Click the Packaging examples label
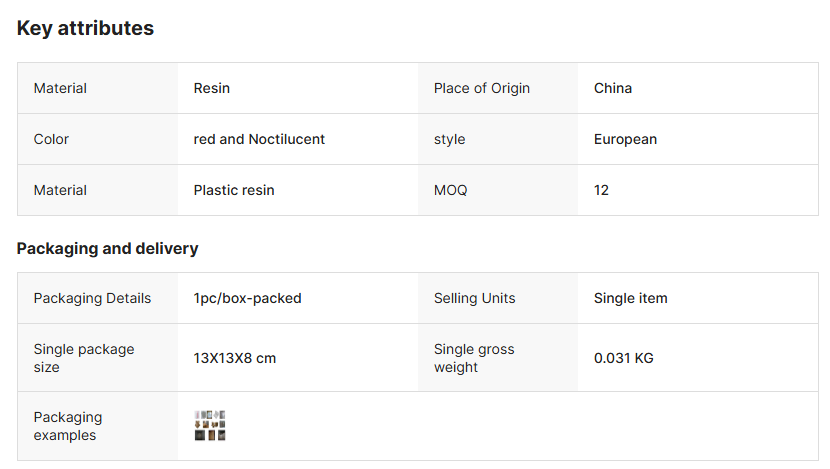 [x=68, y=426]
